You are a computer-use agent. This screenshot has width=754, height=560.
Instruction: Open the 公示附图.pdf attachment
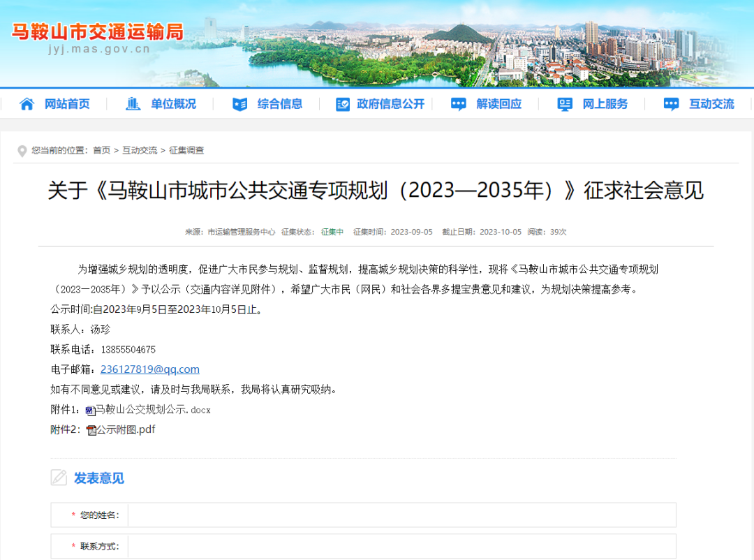click(x=126, y=429)
